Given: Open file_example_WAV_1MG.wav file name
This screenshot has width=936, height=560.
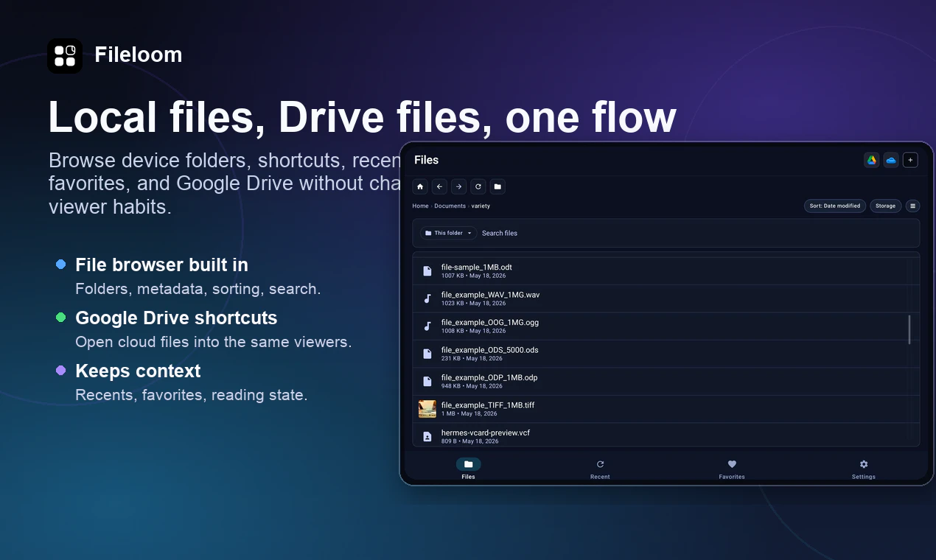Looking at the screenshot, I should [490, 295].
